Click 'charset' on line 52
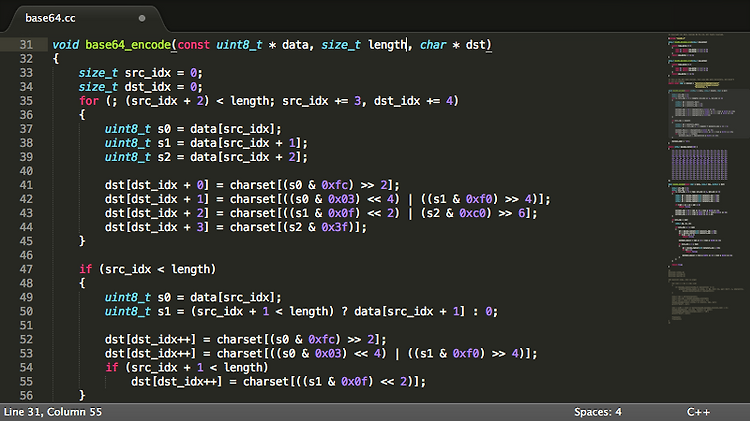750x421 pixels. coord(240,340)
